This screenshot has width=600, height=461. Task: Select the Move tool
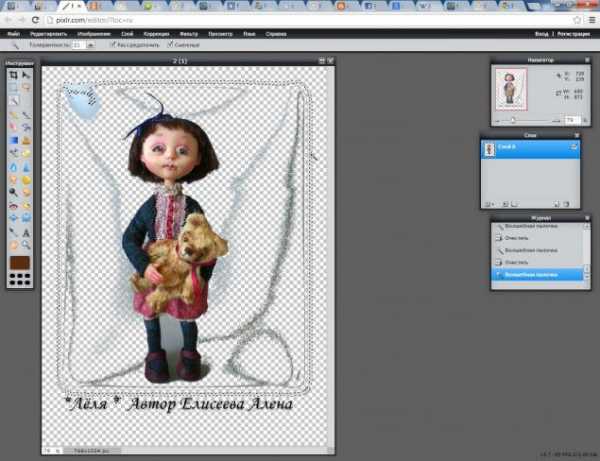click(26, 75)
